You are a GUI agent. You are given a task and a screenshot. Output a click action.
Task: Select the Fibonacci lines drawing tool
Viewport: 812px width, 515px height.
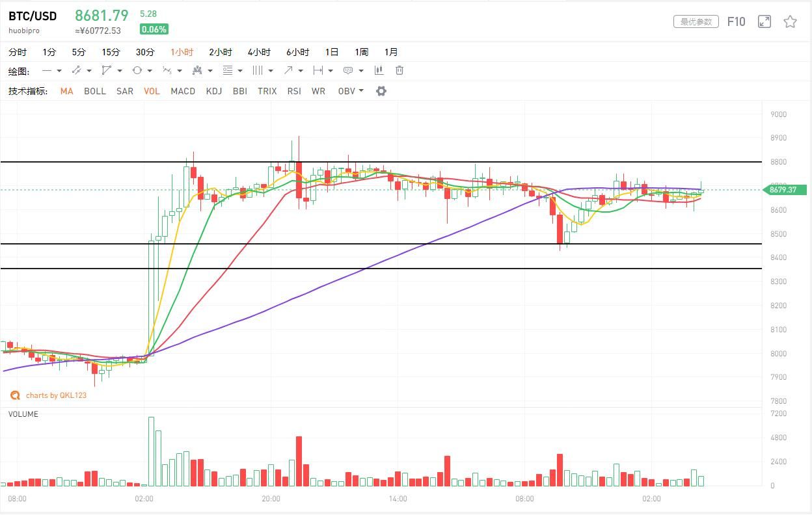click(x=228, y=70)
